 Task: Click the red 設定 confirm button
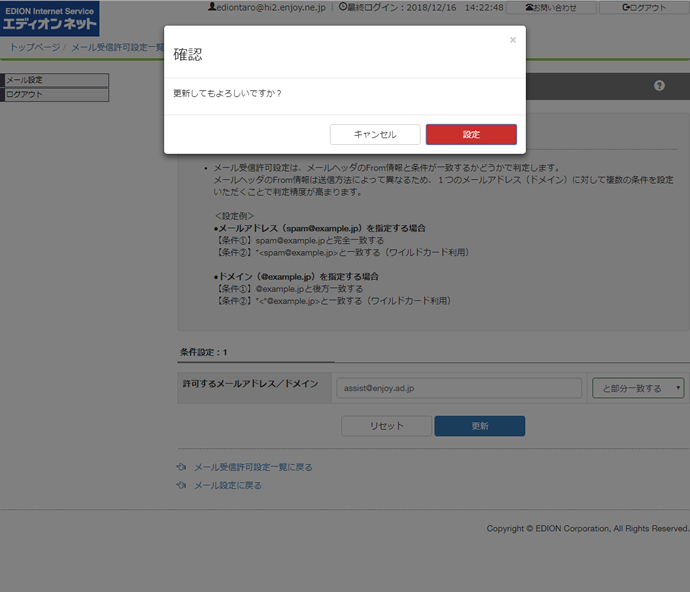point(471,135)
